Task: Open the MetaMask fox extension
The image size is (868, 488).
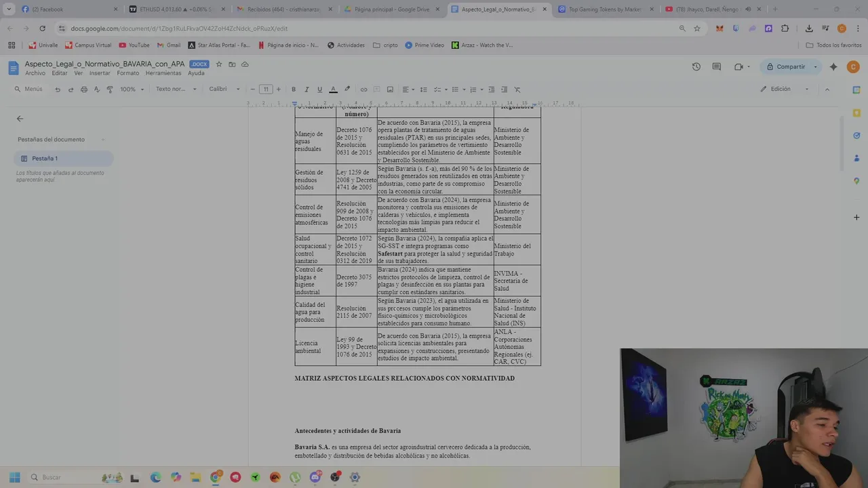Action: [x=719, y=28]
